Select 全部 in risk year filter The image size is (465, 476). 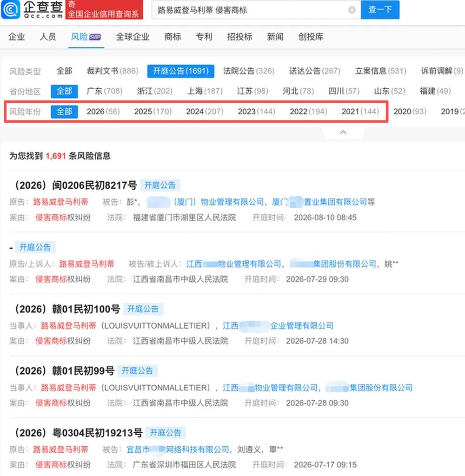64,112
